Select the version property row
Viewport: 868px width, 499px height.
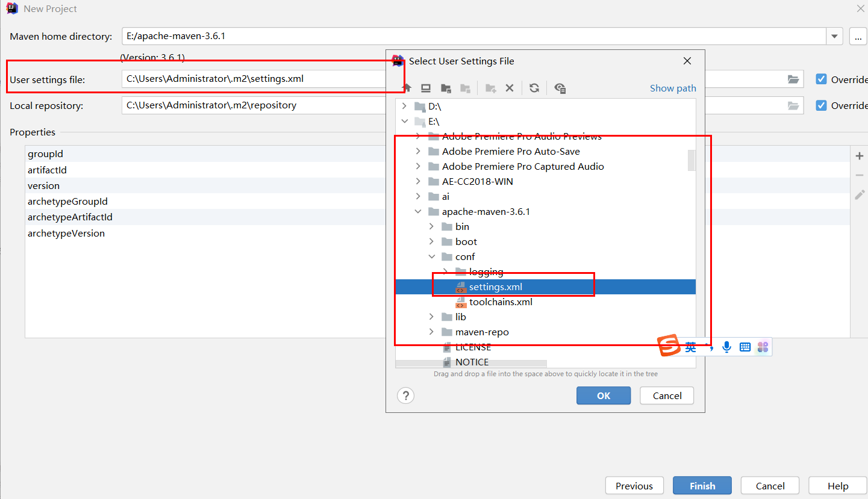coord(205,185)
